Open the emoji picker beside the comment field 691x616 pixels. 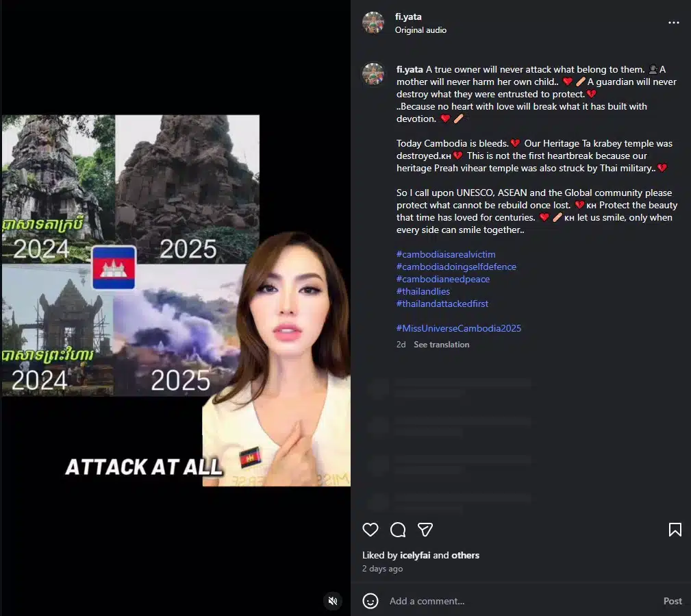[x=370, y=601]
